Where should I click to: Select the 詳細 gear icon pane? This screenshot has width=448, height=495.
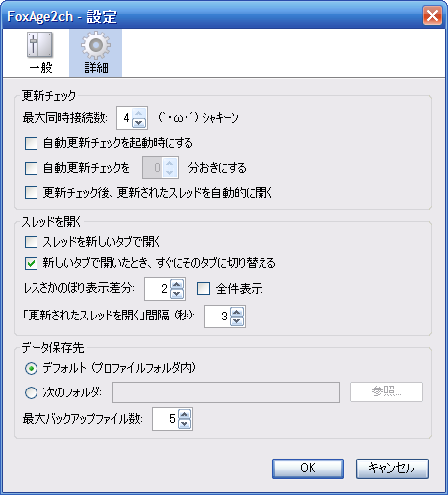[x=96, y=52]
